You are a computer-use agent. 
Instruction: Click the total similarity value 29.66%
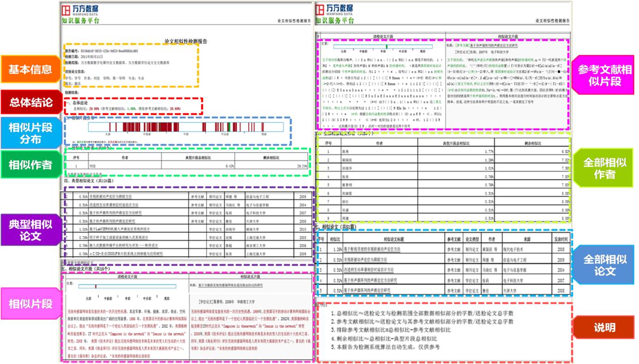[x=94, y=109]
